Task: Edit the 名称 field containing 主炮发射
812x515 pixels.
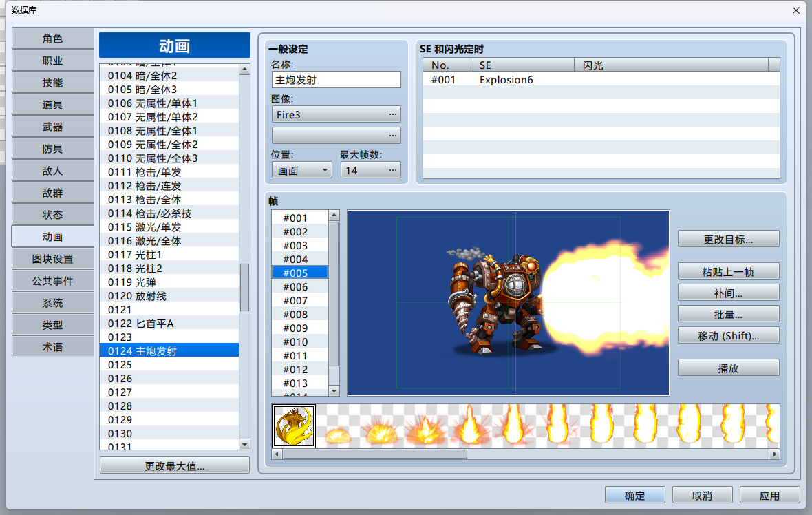Action: [x=336, y=80]
